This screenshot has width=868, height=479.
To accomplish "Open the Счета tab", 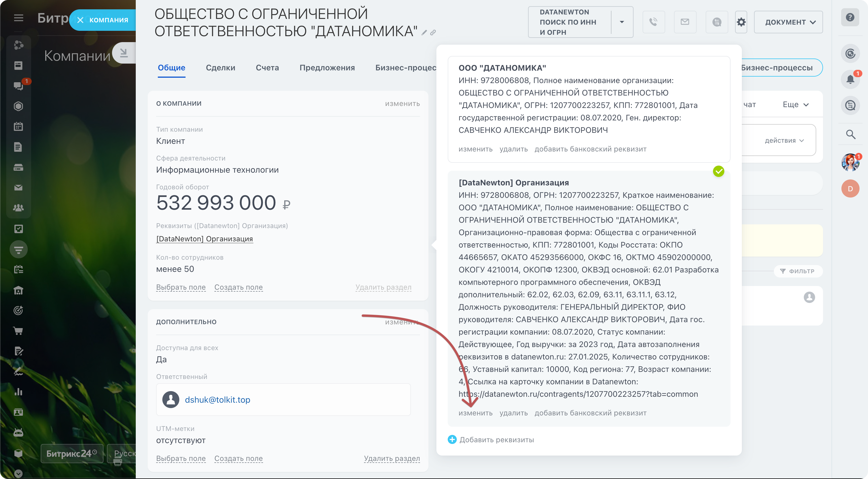I will tap(267, 68).
